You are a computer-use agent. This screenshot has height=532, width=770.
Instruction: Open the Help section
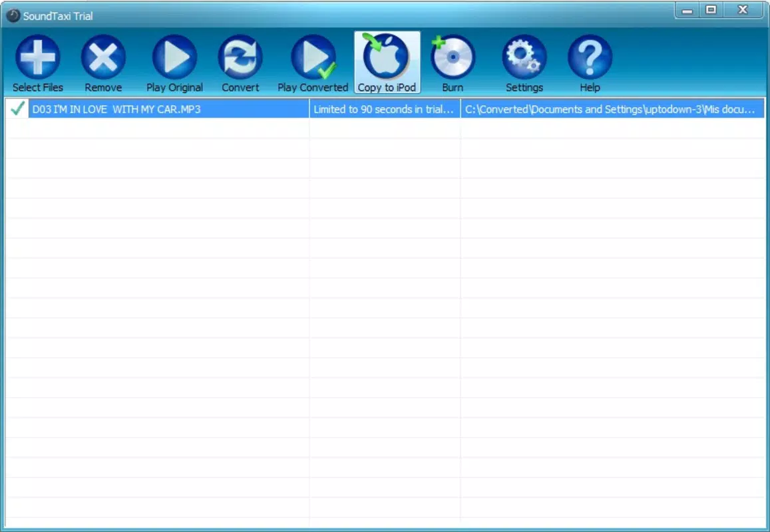(x=590, y=63)
